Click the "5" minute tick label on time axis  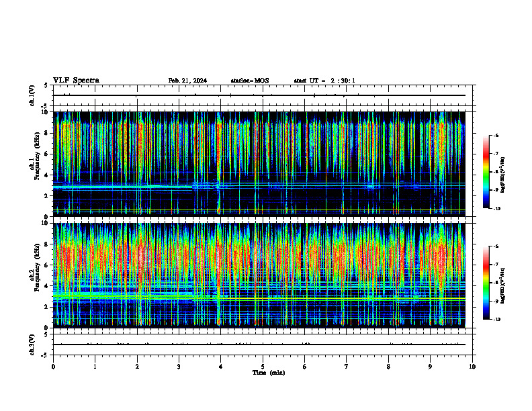click(x=263, y=367)
